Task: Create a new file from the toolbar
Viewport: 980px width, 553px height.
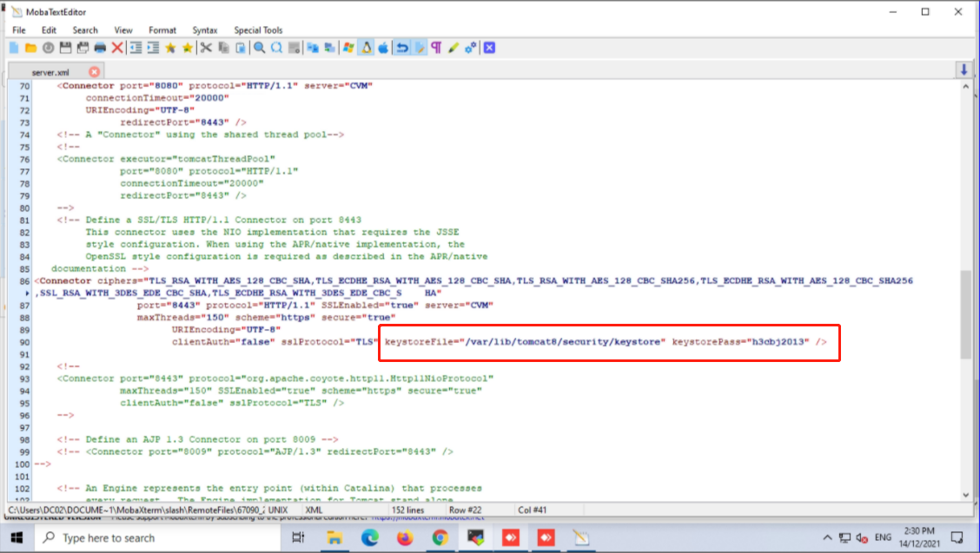Action: (x=14, y=48)
